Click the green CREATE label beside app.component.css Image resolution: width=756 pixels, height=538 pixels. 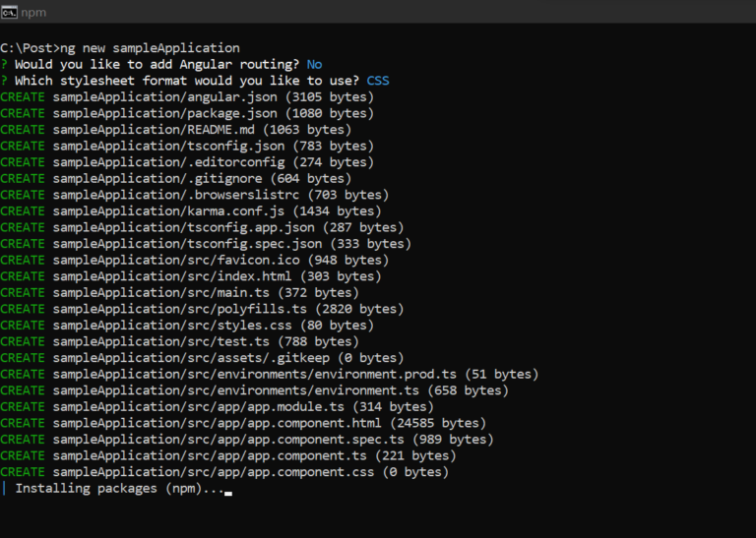pos(23,472)
